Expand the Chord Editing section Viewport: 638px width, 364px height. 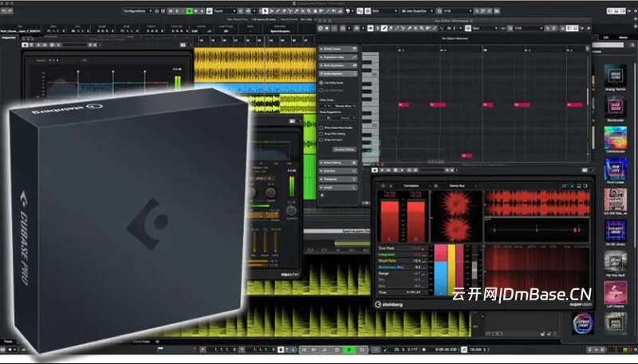click(x=338, y=162)
